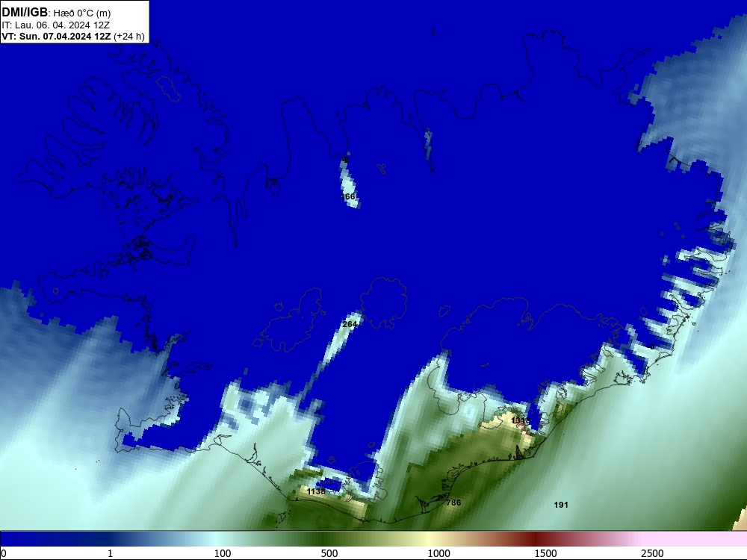Click the legend label 0

pos(4,553)
